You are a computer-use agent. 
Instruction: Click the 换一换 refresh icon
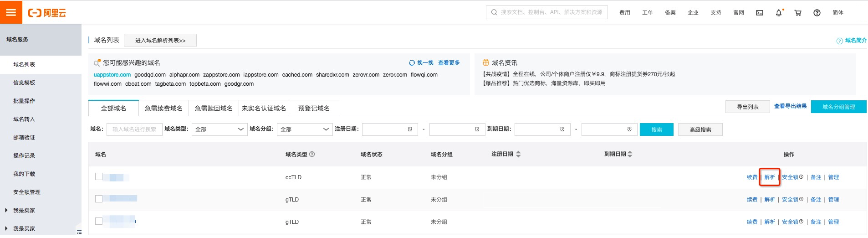tap(412, 63)
